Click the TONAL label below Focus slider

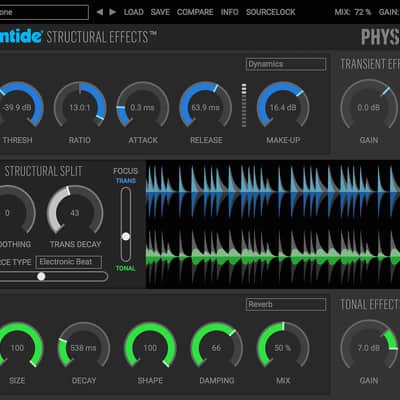pos(126,268)
